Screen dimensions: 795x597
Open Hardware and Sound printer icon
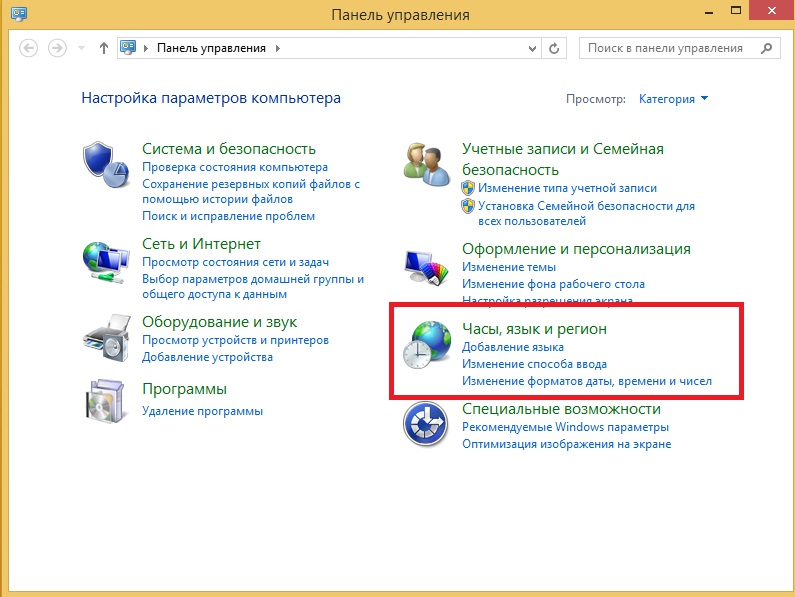pyautogui.click(x=106, y=337)
